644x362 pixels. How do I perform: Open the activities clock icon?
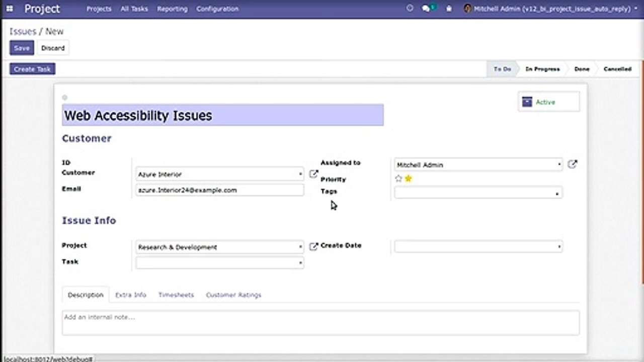410,9
